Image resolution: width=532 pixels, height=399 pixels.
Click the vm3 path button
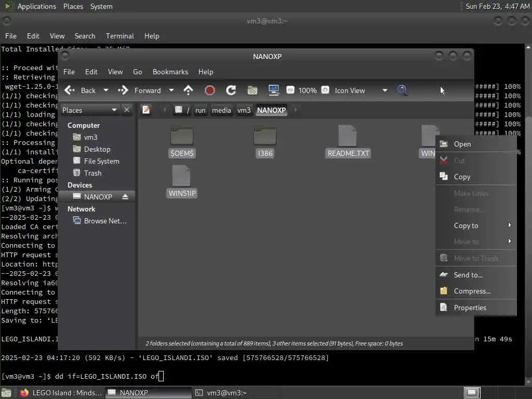coord(244,110)
